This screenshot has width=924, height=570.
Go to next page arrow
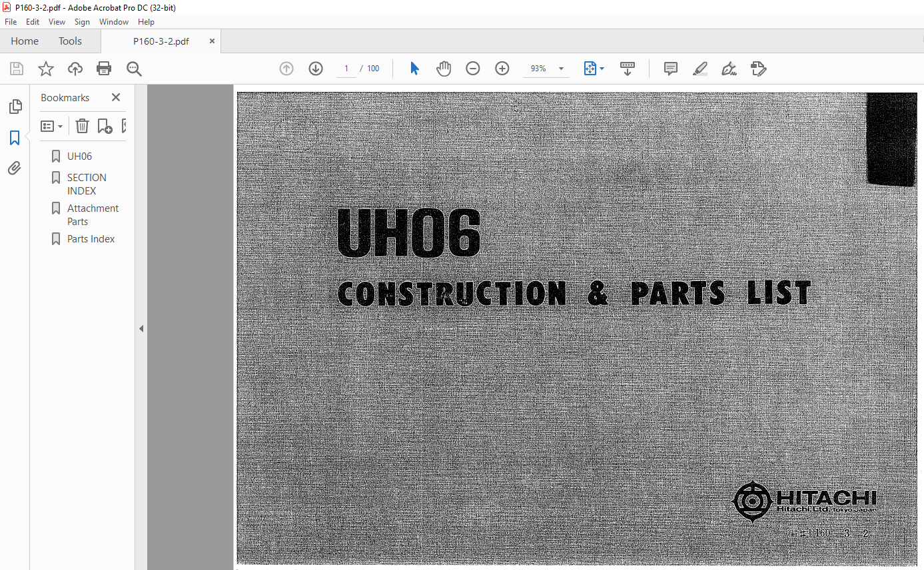point(316,69)
